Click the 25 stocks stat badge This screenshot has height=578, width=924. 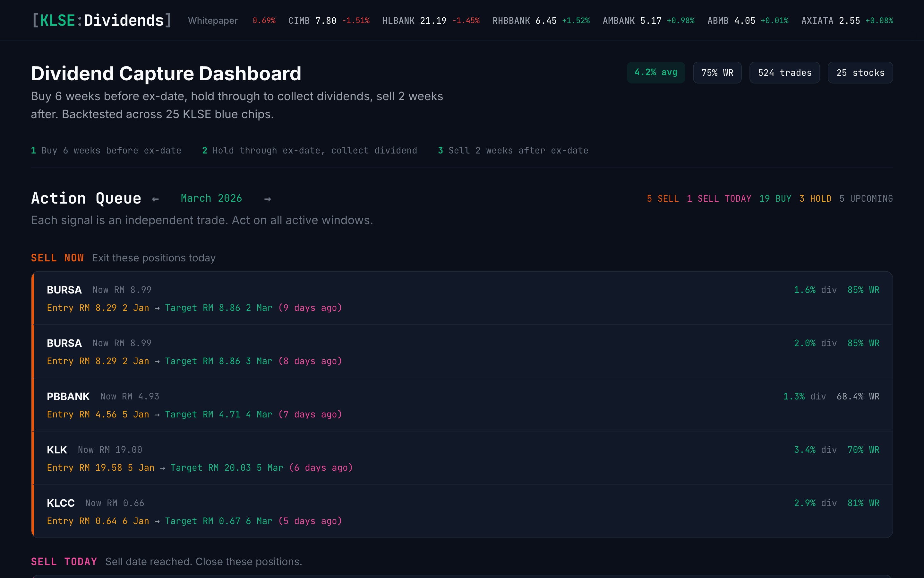tap(860, 73)
